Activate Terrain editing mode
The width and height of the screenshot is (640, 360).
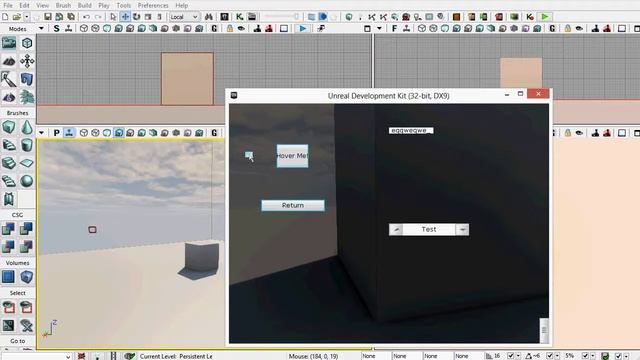point(9,61)
